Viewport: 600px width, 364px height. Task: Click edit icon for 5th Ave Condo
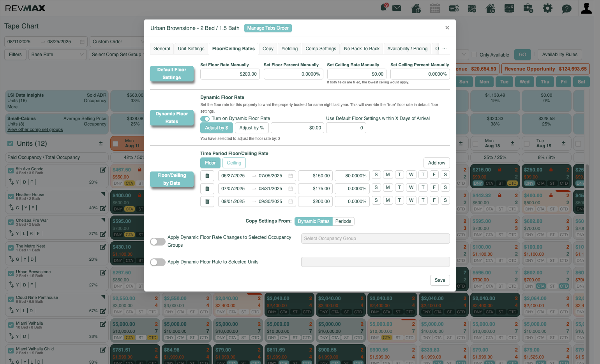pyautogui.click(x=103, y=170)
